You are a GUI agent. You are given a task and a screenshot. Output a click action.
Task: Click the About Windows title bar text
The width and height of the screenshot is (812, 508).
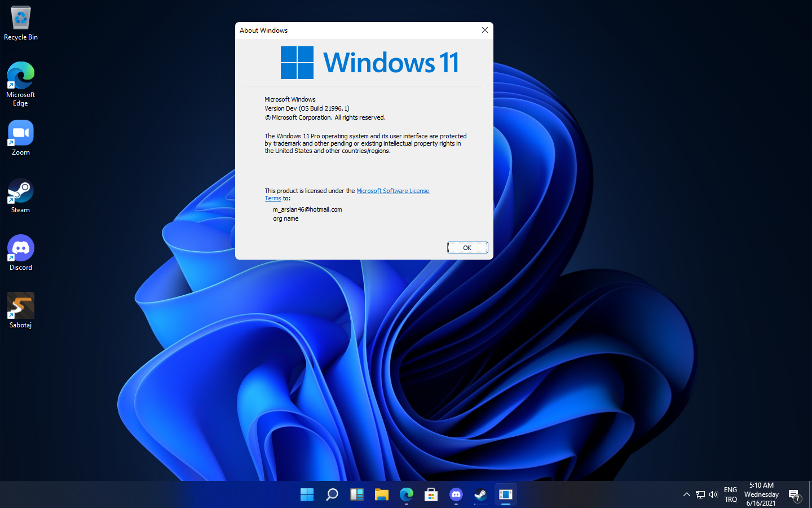point(264,30)
